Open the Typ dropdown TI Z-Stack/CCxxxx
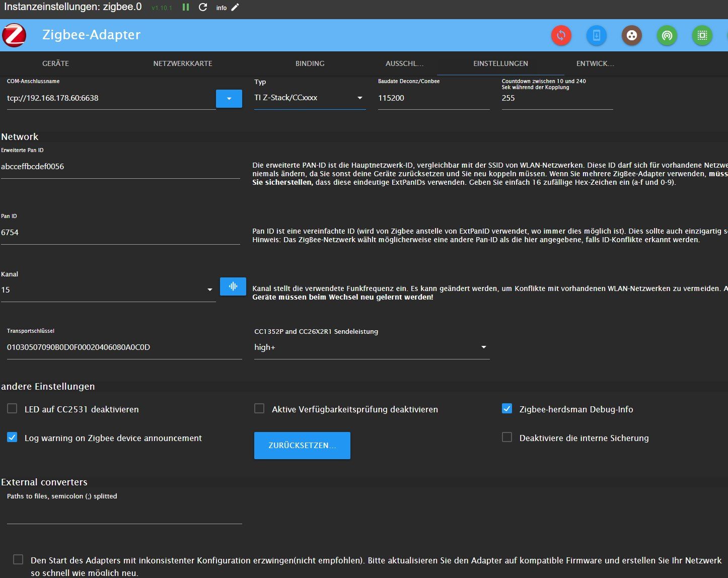This screenshot has height=578, width=728. pyautogui.click(x=310, y=98)
